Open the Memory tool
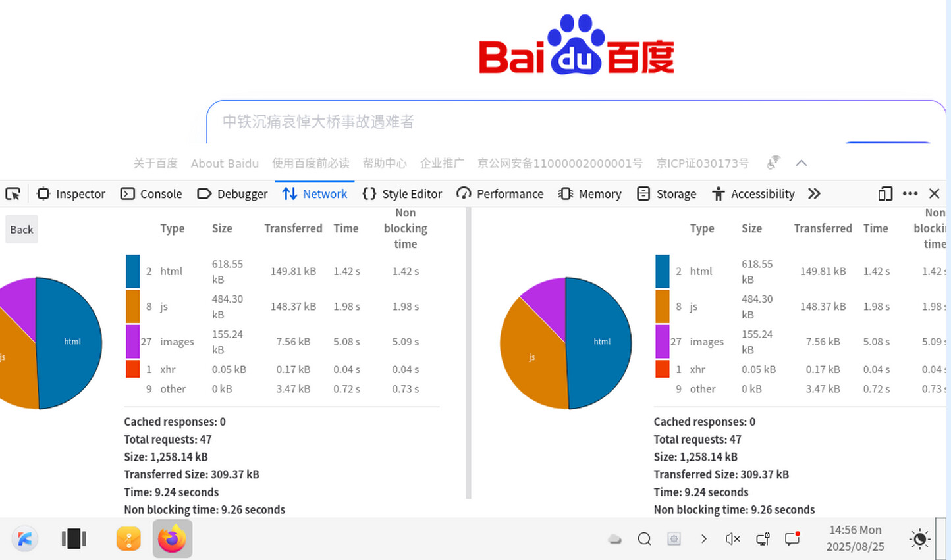 [590, 193]
